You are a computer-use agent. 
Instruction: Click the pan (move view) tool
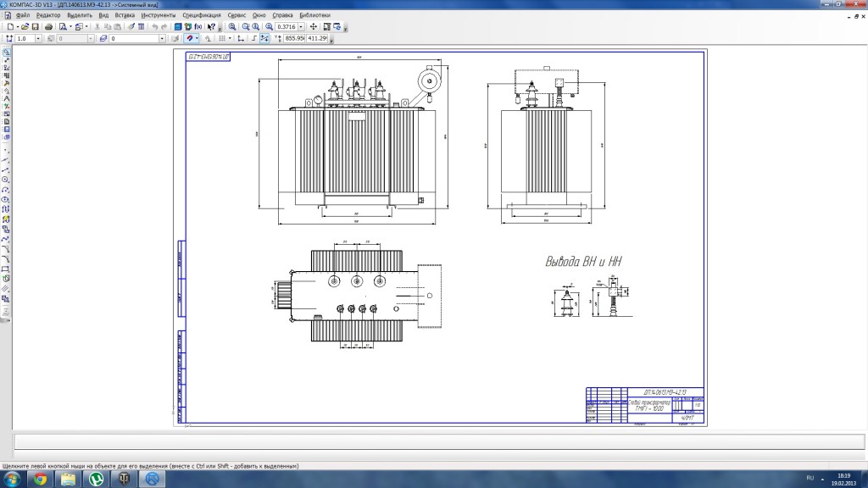(x=314, y=26)
